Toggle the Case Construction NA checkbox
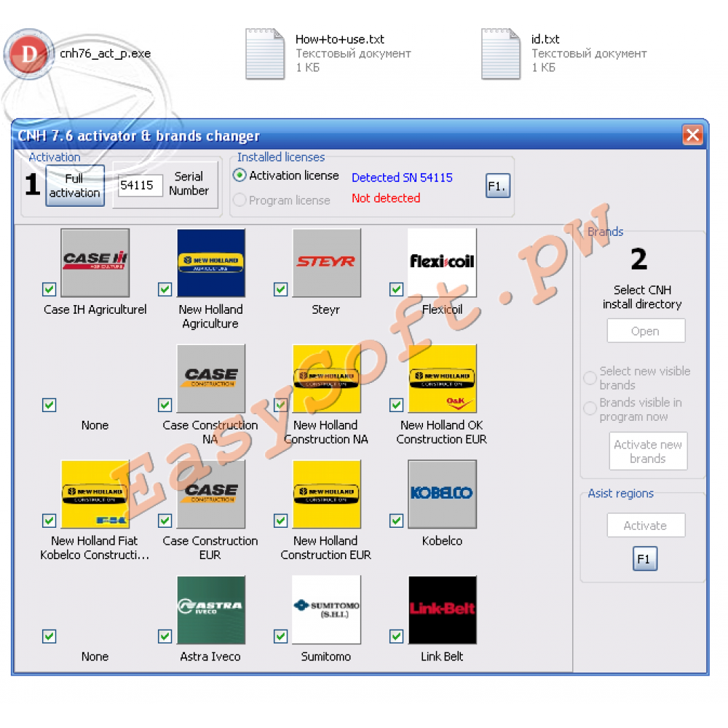 click(165, 405)
